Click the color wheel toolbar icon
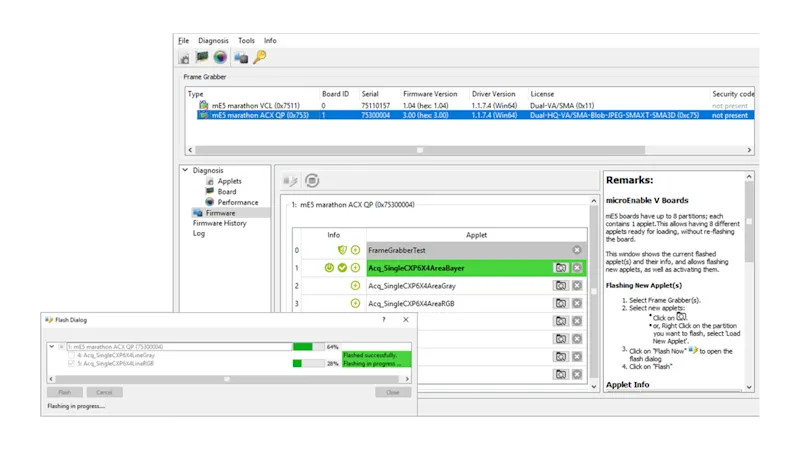This screenshot has width=800, height=450. (x=220, y=57)
